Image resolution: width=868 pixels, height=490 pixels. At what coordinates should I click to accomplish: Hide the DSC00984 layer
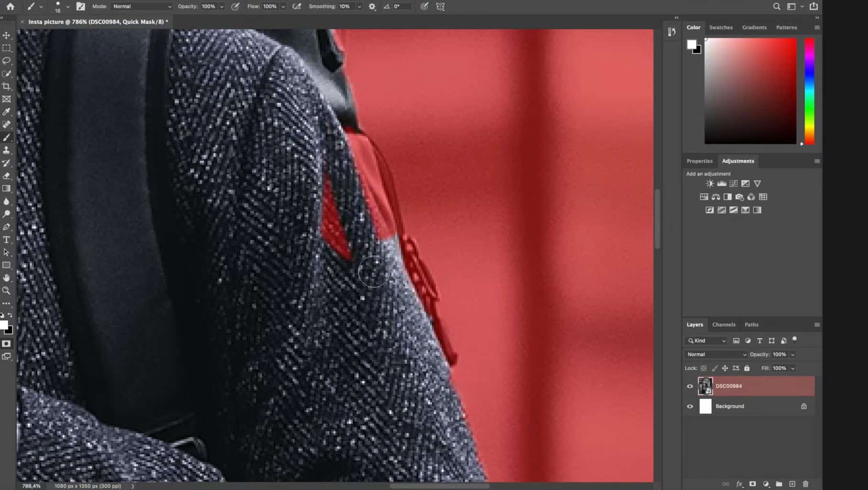click(x=690, y=386)
